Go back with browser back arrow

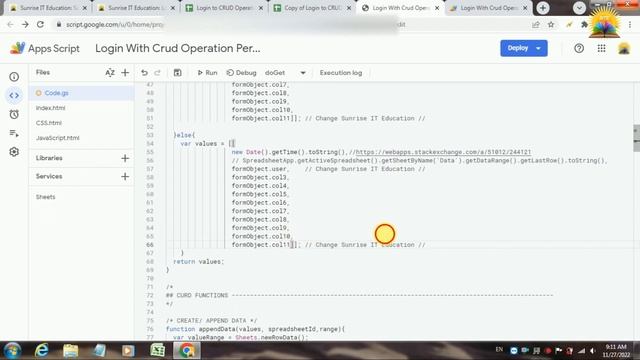pos(10,24)
